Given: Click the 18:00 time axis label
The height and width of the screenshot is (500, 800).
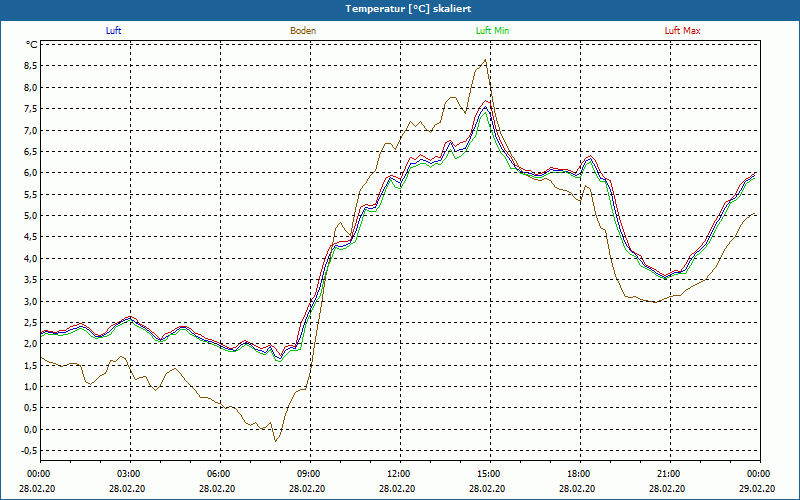Looking at the screenshot, I should (x=577, y=474).
